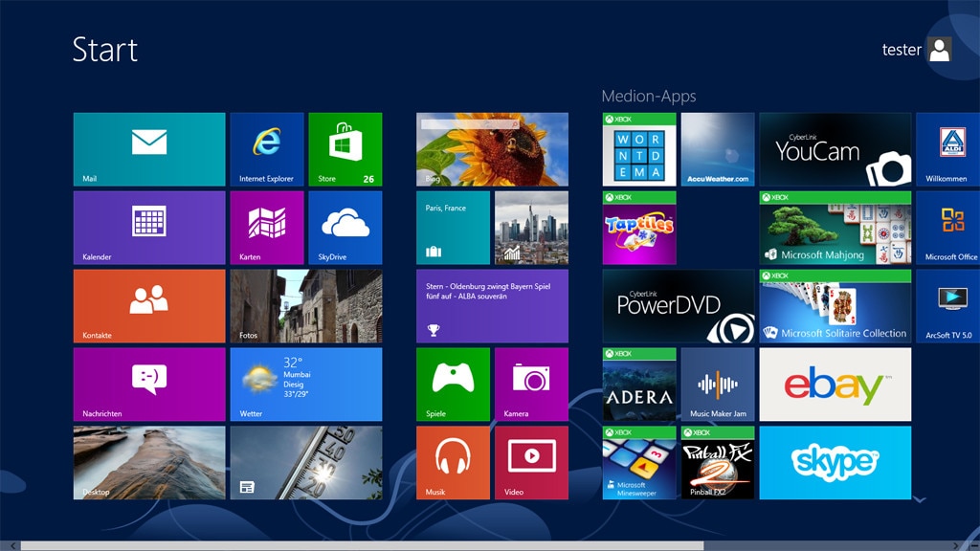980x551 pixels.
Task: Open the Store tile
Action: coord(345,149)
